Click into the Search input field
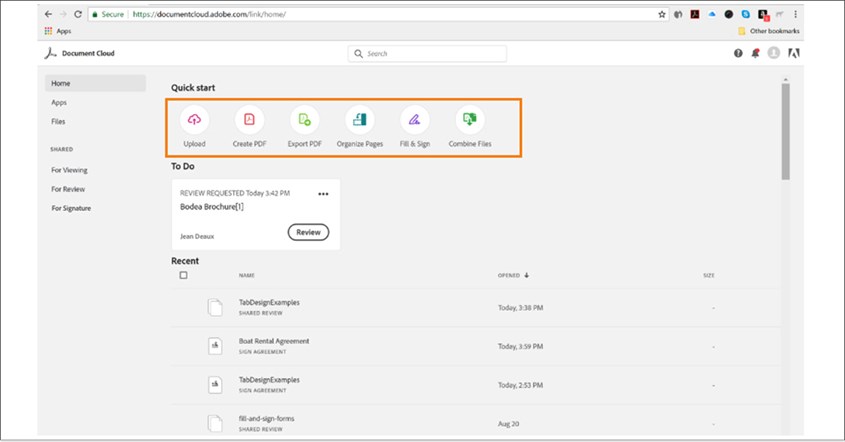845x442 pixels. tap(427, 53)
